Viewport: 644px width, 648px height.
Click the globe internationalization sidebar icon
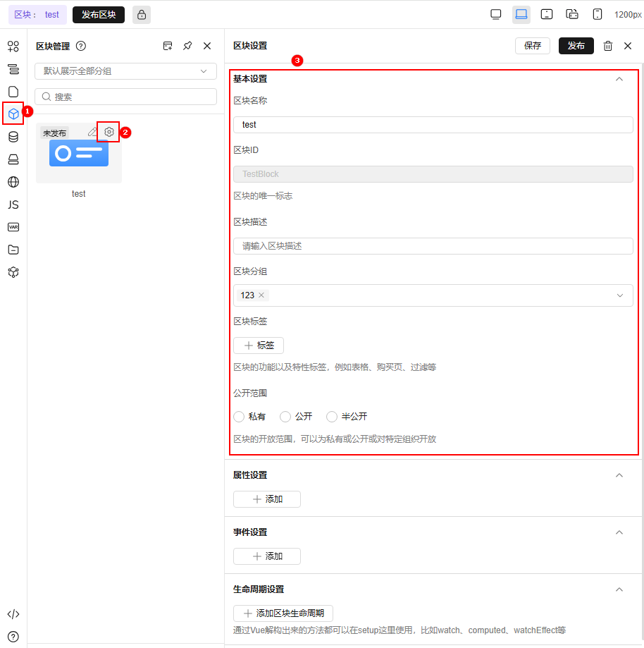13,182
